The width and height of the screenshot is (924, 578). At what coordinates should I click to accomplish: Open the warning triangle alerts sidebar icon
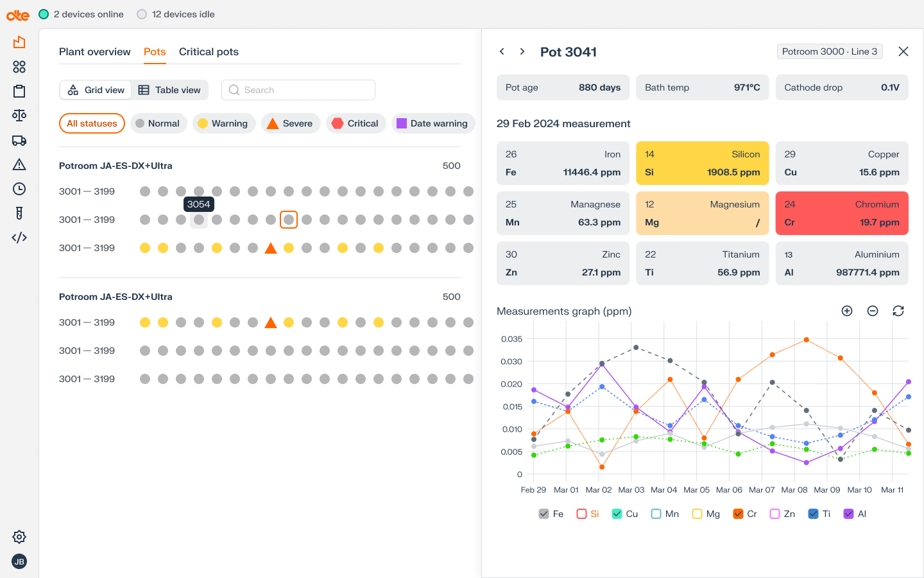[19, 164]
